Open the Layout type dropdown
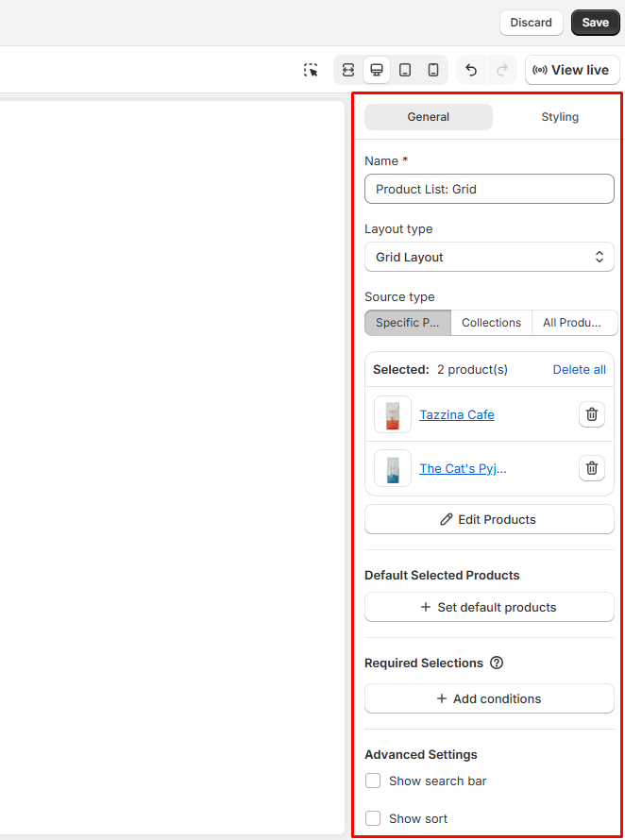Image resolution: width=625 pixels, height=840 pixels. click(x=489, y=257)
